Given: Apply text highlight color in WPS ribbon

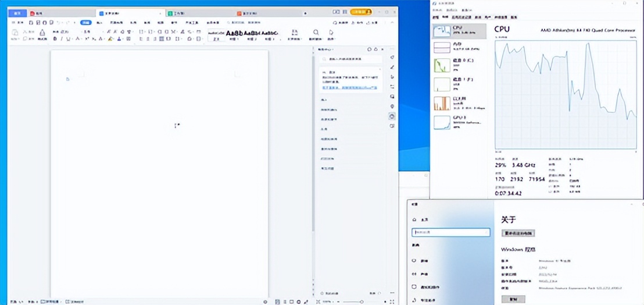Looking at the screenshot, I should point(110,39).
